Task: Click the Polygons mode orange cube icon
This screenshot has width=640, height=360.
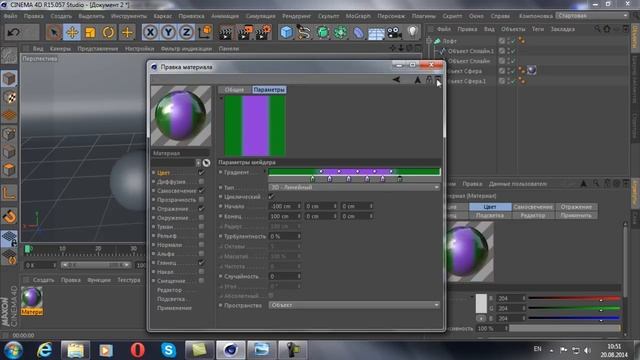Action: pos(9,169)
